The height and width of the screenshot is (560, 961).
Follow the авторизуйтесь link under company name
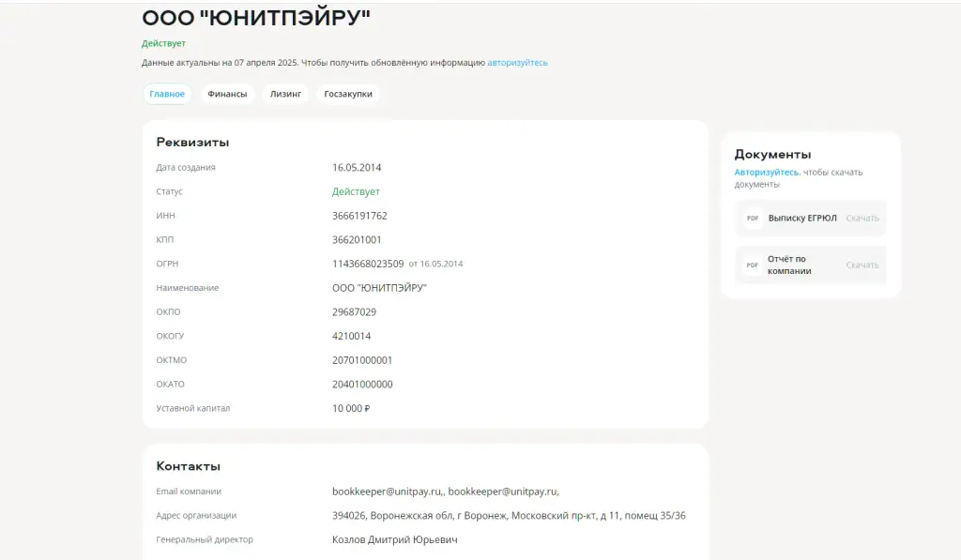click(517, 63)
